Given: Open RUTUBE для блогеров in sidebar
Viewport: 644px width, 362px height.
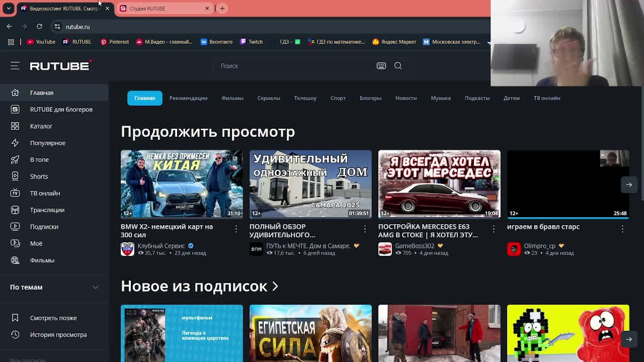Looking at the screenshot, I should pyautogui.click(x=54, y=109).
